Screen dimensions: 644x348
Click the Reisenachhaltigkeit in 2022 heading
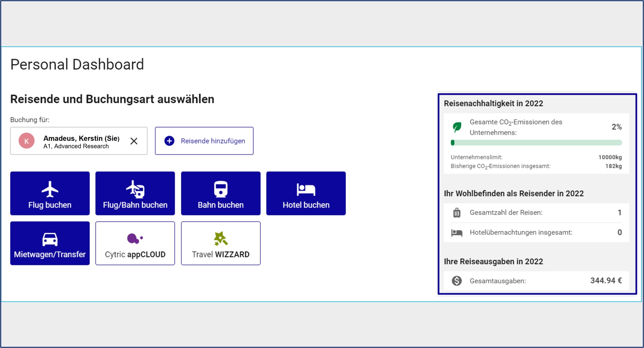point(493,104)
